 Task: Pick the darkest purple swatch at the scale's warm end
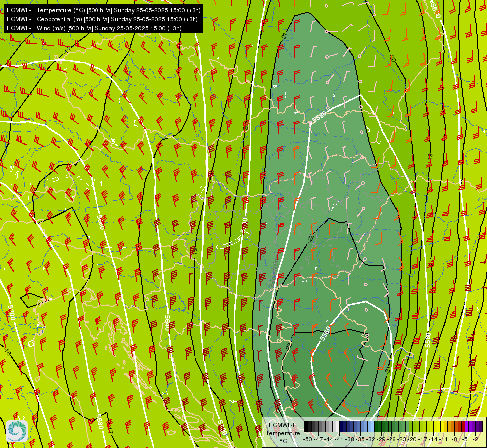pyautogui.click(x=481, y=426)
